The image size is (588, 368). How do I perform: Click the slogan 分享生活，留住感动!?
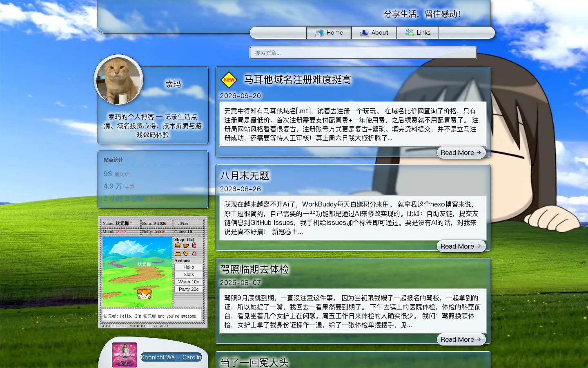coord(422,14)
